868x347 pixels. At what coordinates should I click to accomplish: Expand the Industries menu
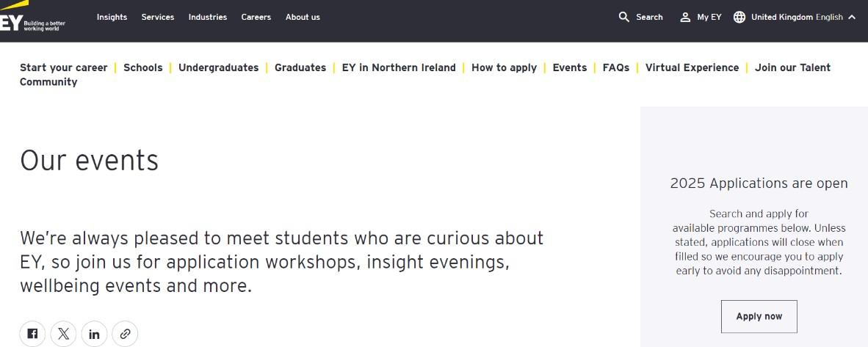tap(208, 17)
